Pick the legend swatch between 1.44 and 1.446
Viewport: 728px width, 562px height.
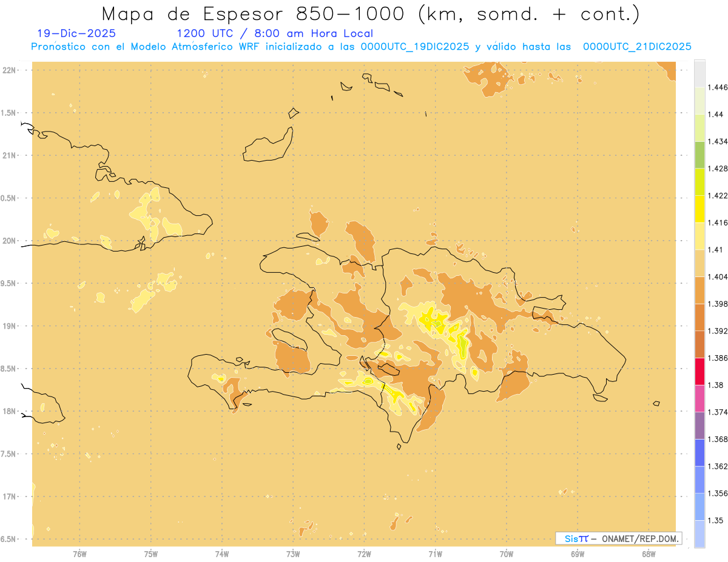699,101
